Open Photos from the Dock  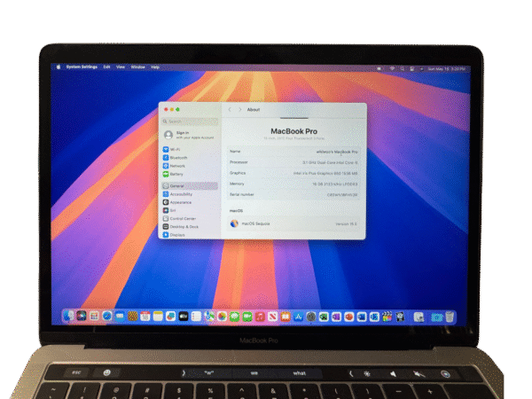[x=222, y=317]
